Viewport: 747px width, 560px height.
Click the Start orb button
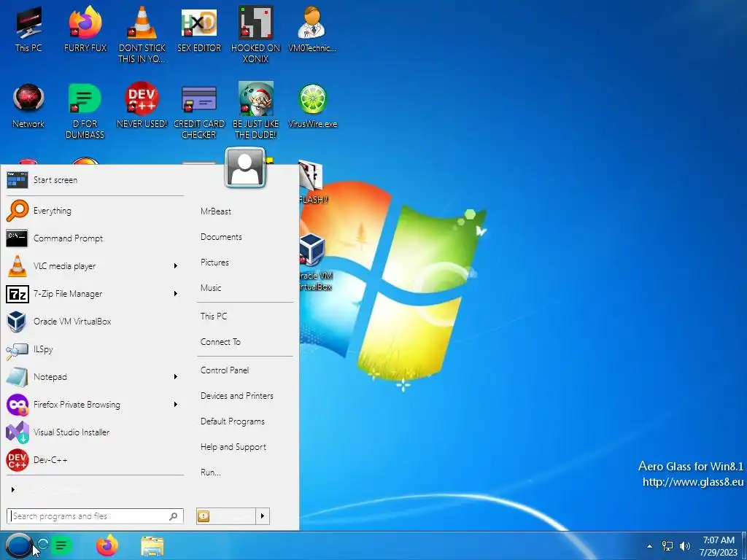18,545
